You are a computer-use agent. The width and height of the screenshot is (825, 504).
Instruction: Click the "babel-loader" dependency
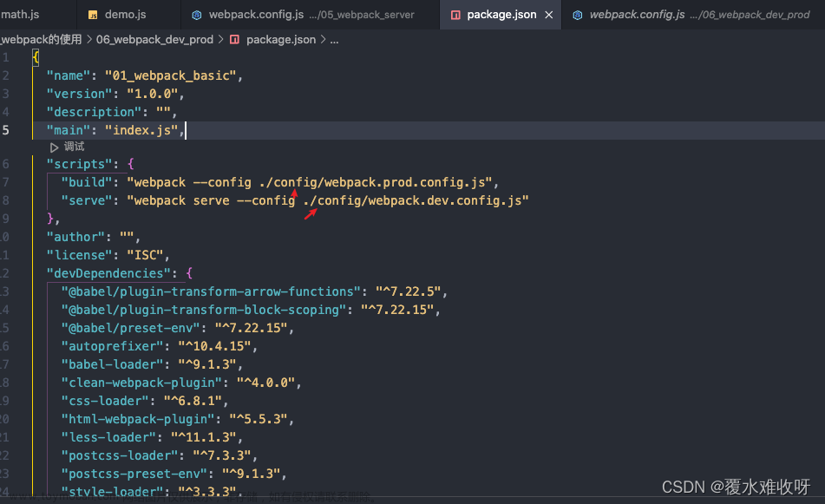click(112, 364)
